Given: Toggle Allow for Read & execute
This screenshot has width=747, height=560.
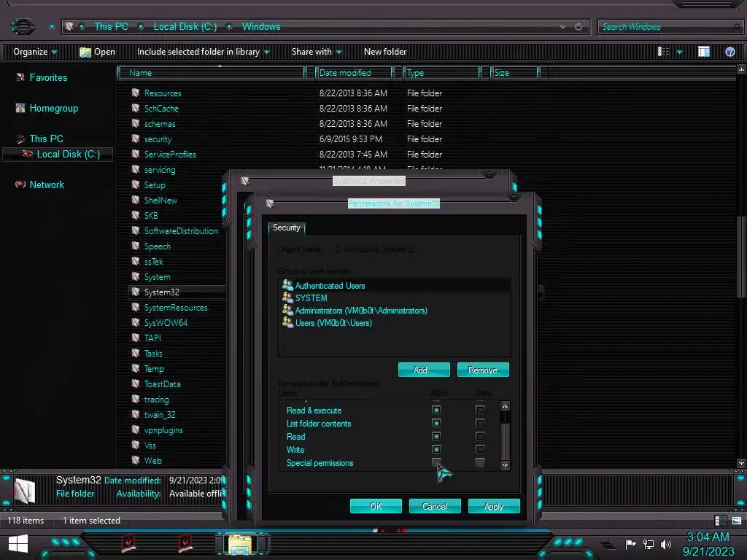Looking at the screenshot, I should pos(436,410).
